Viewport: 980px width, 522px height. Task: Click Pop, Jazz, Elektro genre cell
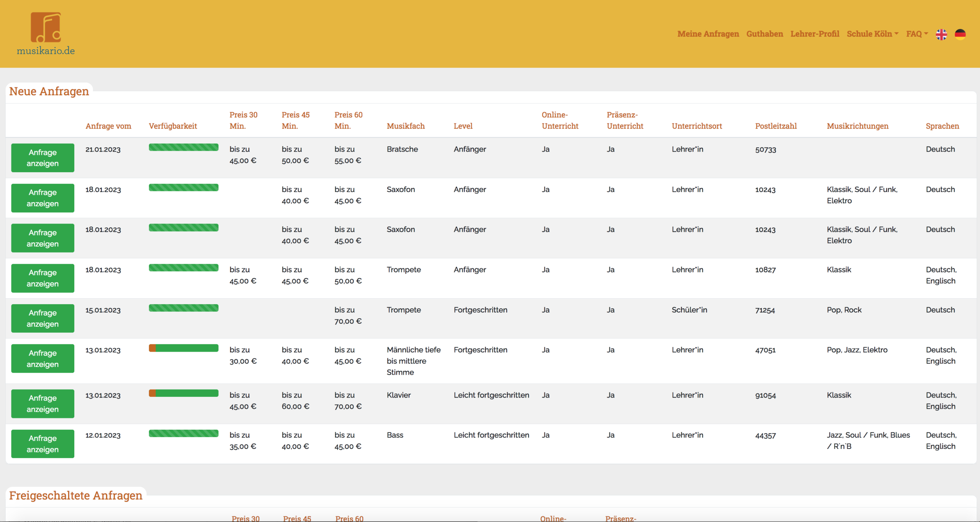[857, 350]
